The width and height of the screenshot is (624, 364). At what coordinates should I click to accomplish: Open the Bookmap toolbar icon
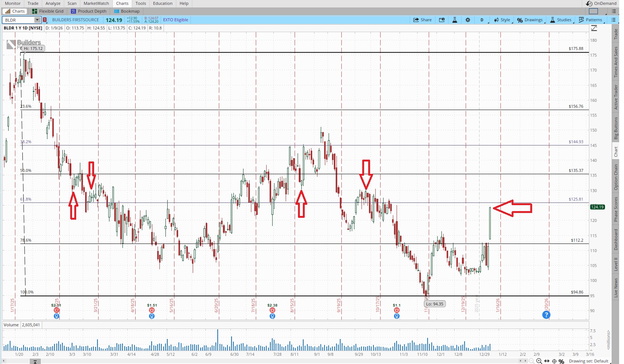point(127,11)
